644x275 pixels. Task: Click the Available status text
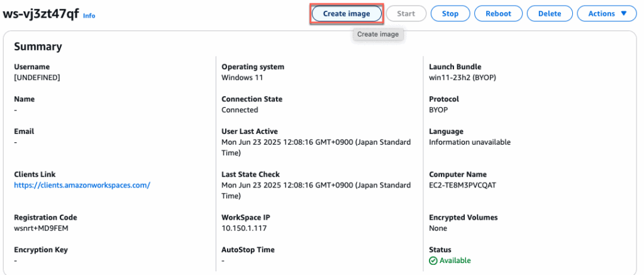pos(455,261)
